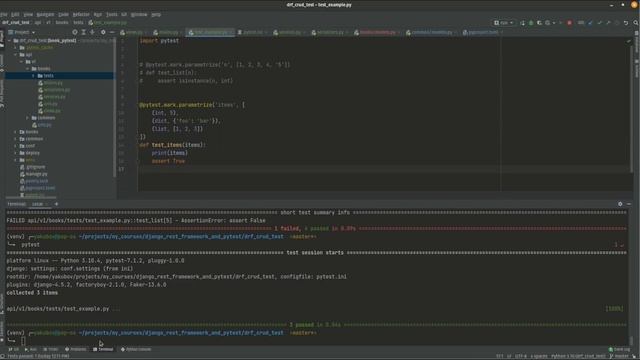Select the common/models.py editor tab
Screen dimensions: 640x360
click(x=431, y=32)
